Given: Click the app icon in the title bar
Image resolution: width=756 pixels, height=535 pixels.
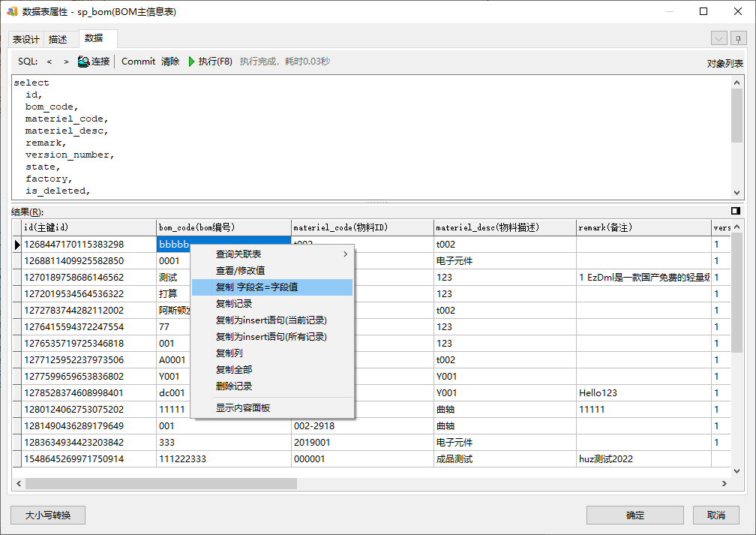Looking at the screenshot, I should 12,12.
